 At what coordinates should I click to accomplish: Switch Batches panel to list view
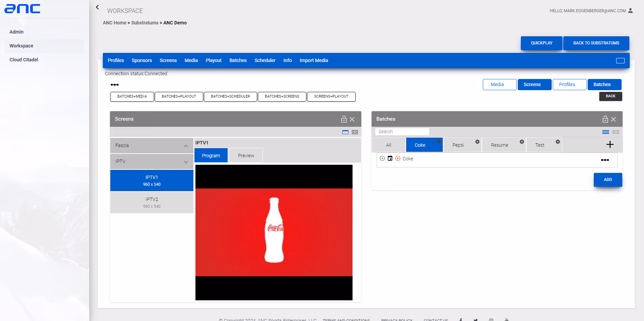pyautogui.click(x=606, y=132)
